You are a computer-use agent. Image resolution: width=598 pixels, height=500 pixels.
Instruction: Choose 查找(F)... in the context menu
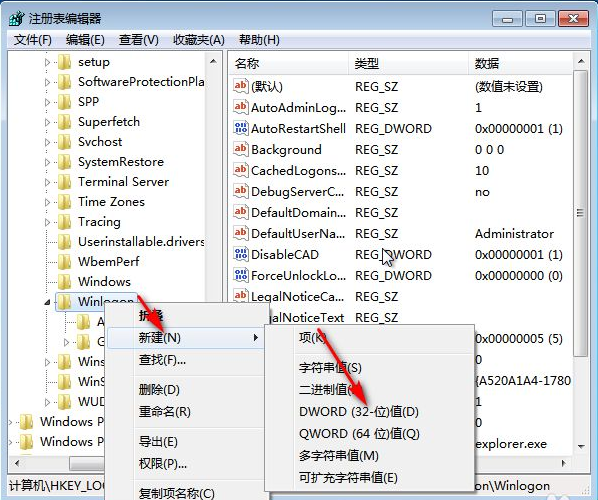click(x=185, y=359)
